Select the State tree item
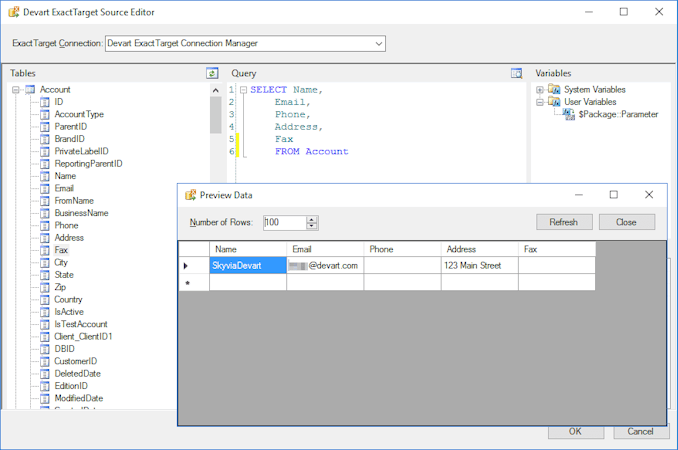 point(64,275)
